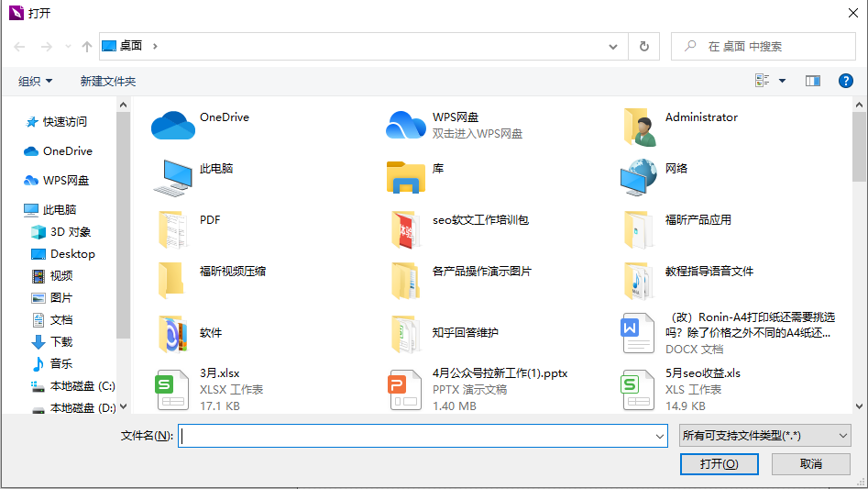Click the file list scroll down arrow
Viewport: 868px width, 489px height.
[x=859, y=406]
